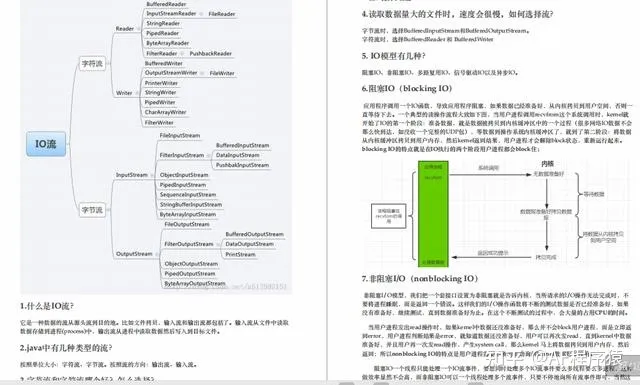
Task: Select the ByteArrayOutputStream node
Action: 195,284
